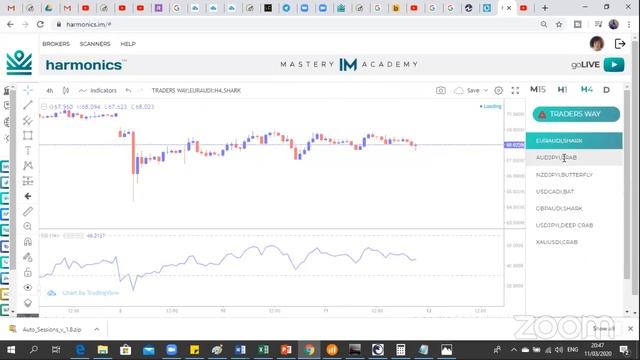Open the Indicators dialog
640x360 pixels.
pyautogui.click(x=98, y=91)
